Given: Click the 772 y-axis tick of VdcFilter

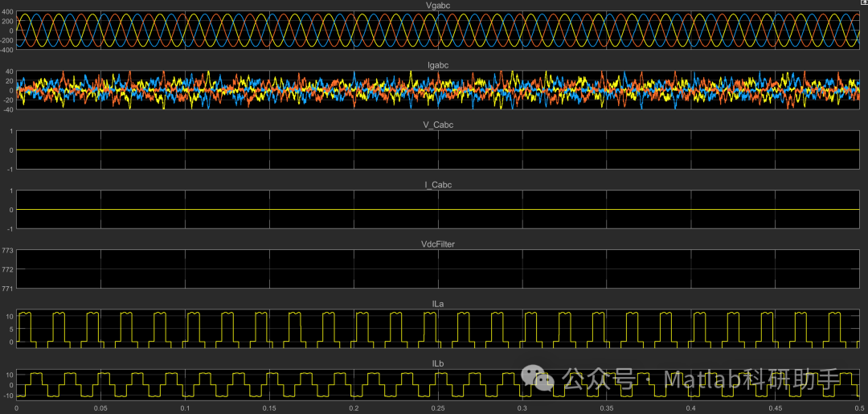Looking at the screenshot, I should pyautogui.click(x=8, y=269).
